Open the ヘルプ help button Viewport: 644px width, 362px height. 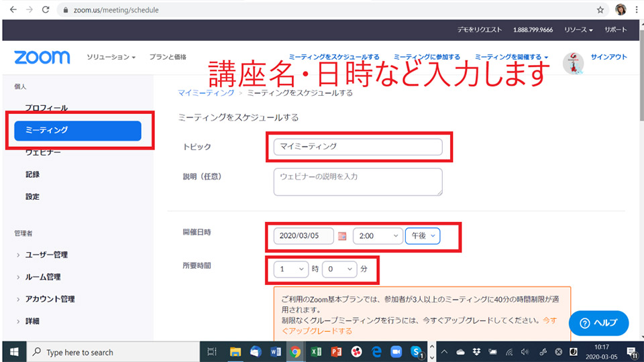point(598,323)
